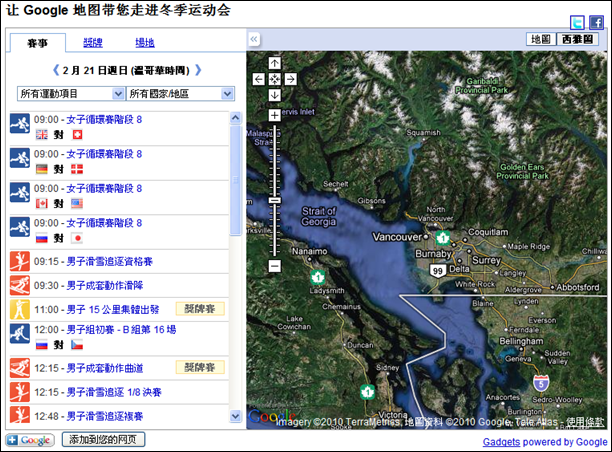Image resolution: width=612 pixels, height=452 pixels.
Task: Click ski cross icon at 12:48
Action: tap(20, 415)
